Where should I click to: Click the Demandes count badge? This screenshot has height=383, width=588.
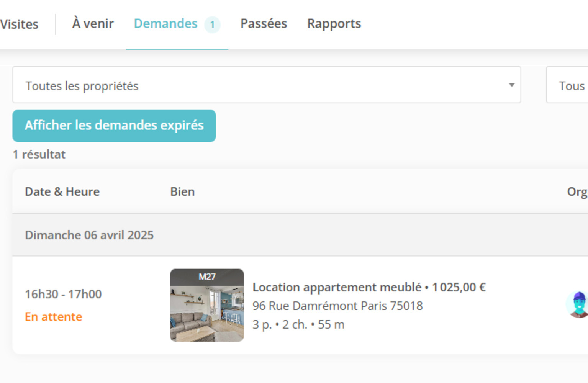point(212,25)
